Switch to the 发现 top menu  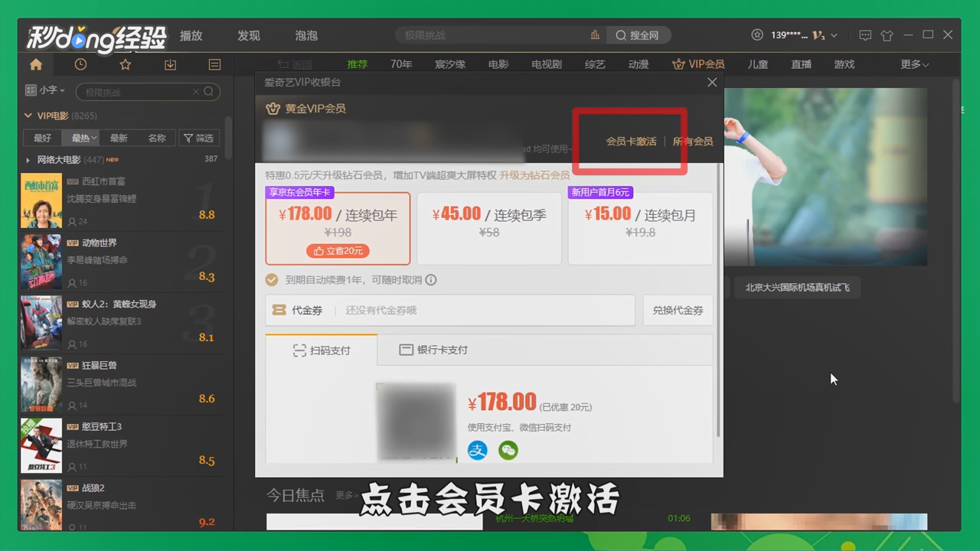pyautogui.click(x=249, y=35)
